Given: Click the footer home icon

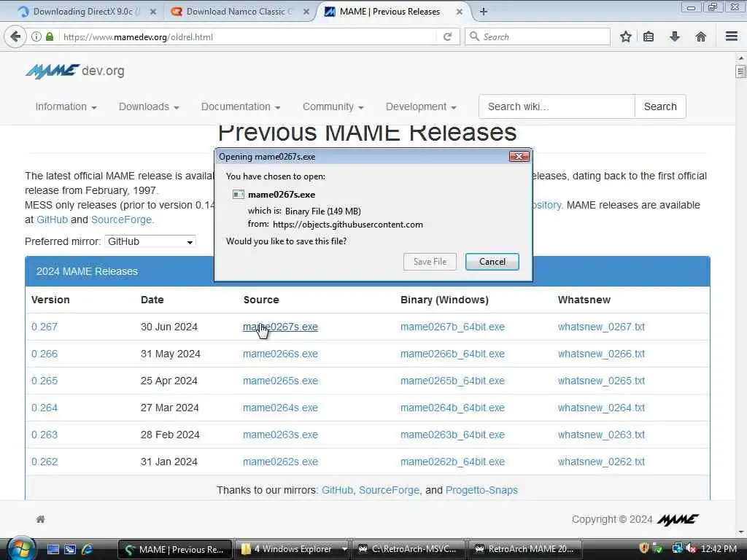Looking at the screenshot, I should pos(41,519).
